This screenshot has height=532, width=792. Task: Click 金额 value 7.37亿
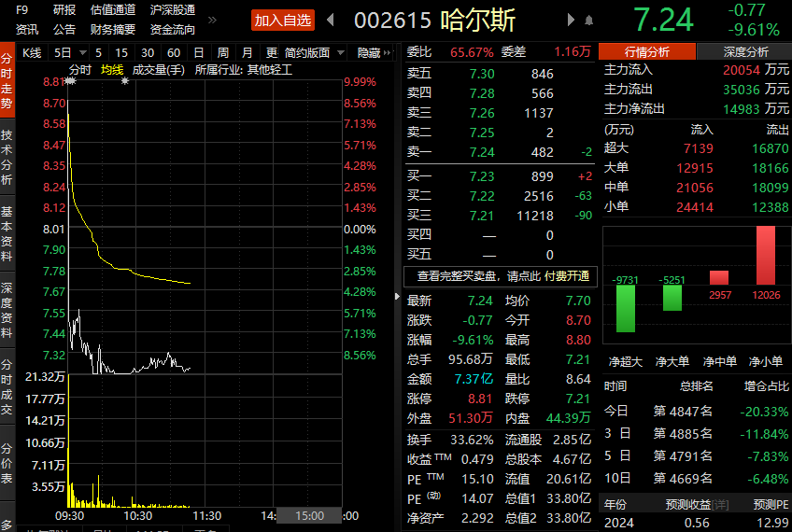(474, 379)
